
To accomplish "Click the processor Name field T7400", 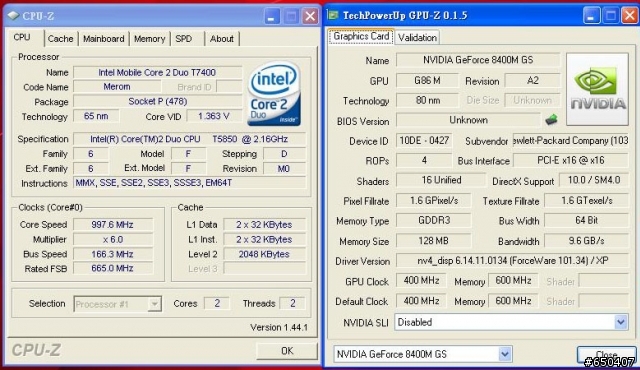I will 157,73.
